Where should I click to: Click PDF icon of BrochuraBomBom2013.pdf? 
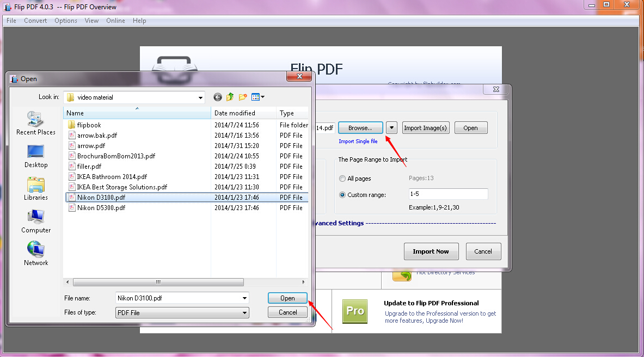coord(72,156)
